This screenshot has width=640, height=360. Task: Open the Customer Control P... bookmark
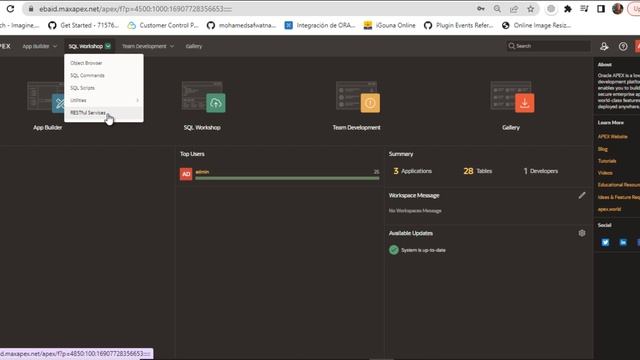point(163,25)
